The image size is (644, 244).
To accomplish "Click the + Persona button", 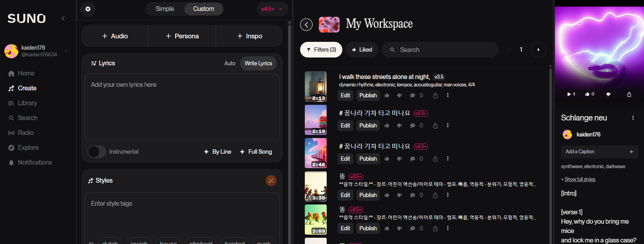I will [182, 36].
